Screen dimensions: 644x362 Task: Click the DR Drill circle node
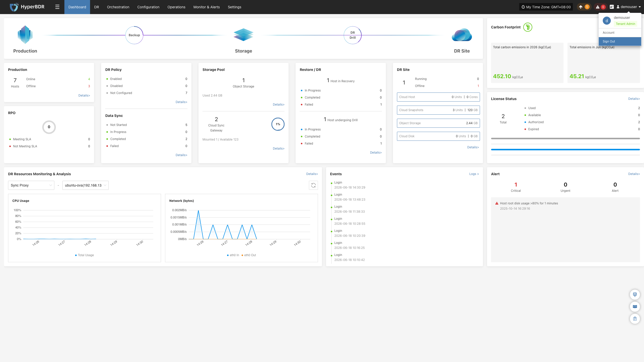pos(353,35)
